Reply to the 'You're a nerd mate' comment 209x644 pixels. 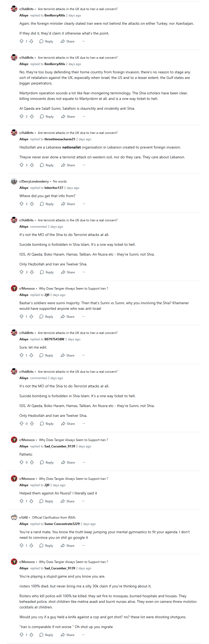pos(46,545)
